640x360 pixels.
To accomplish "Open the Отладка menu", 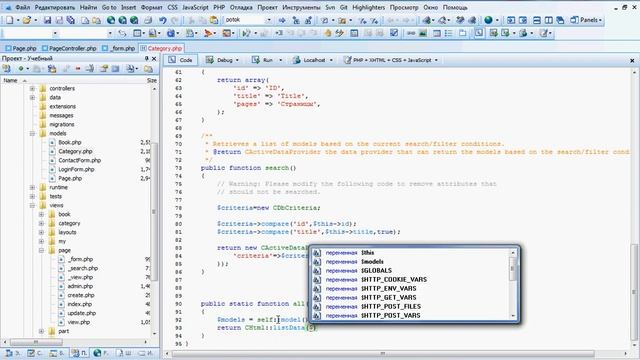I will (x=241, y=7).
